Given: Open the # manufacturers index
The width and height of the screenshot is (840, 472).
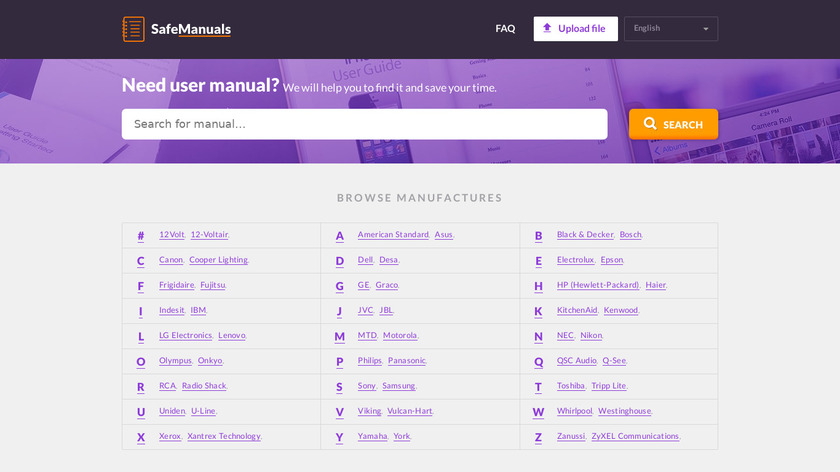Looking at the screenshot, I should (140, 236).
